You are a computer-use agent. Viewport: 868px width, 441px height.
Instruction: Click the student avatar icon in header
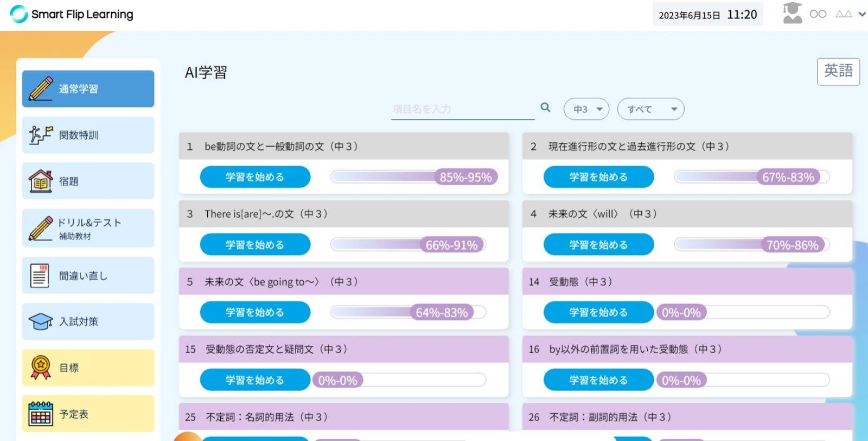click(x=792, y=14)
